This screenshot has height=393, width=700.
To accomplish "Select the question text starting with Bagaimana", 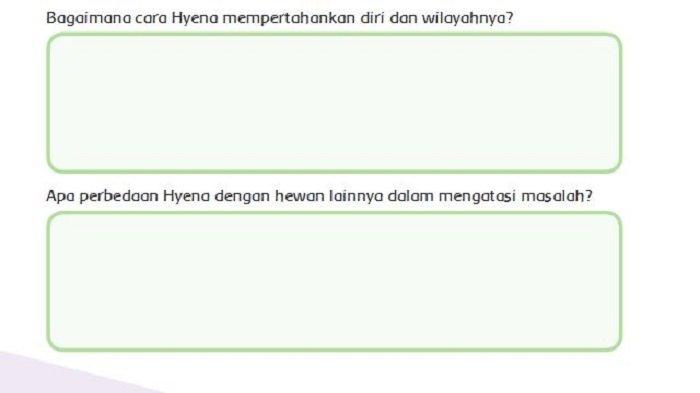I will [280, 18].
